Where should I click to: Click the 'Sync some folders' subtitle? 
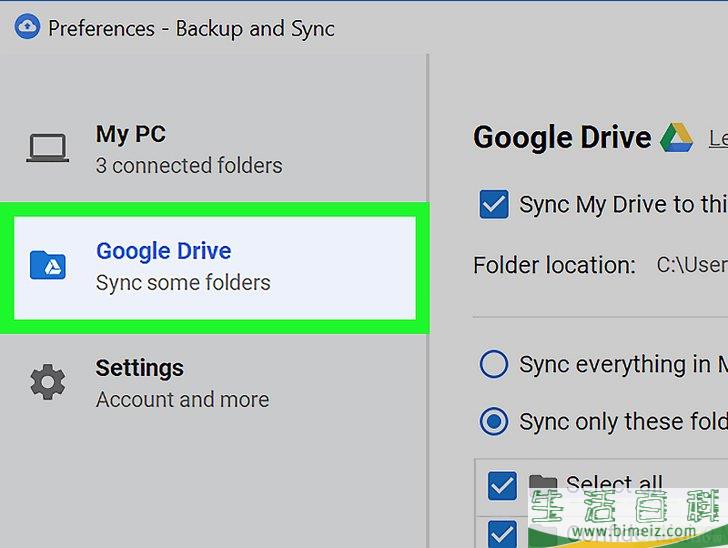tap(183, 283)
